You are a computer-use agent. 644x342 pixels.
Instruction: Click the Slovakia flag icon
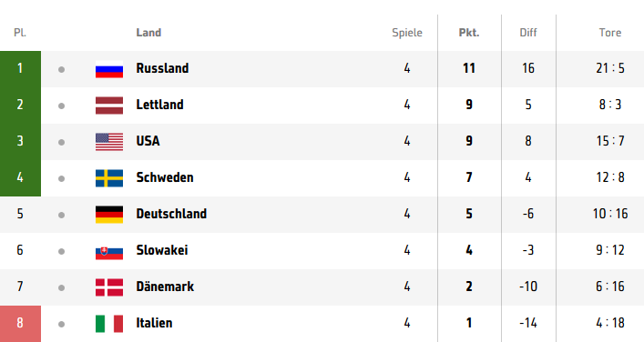pos(109,251)
